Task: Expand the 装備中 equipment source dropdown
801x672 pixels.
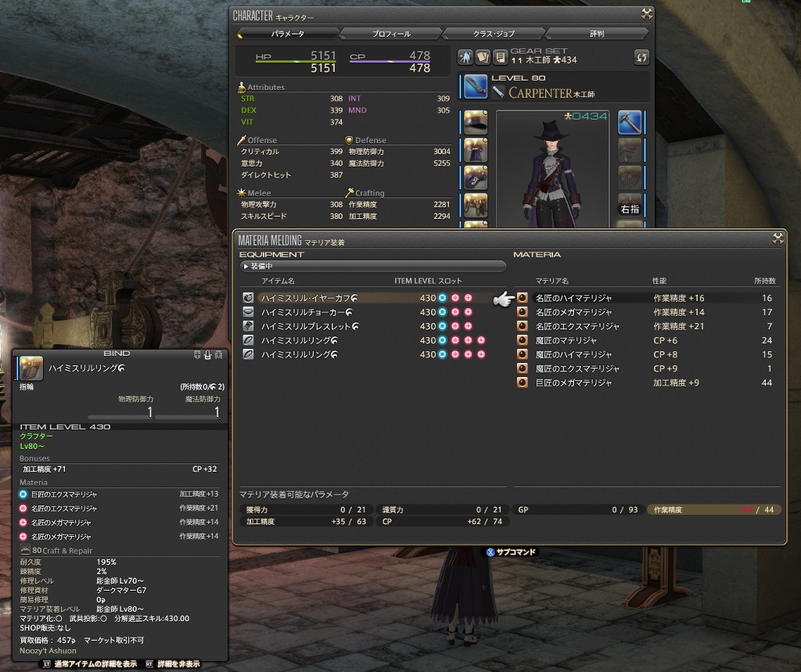Action: click(373, 266)
